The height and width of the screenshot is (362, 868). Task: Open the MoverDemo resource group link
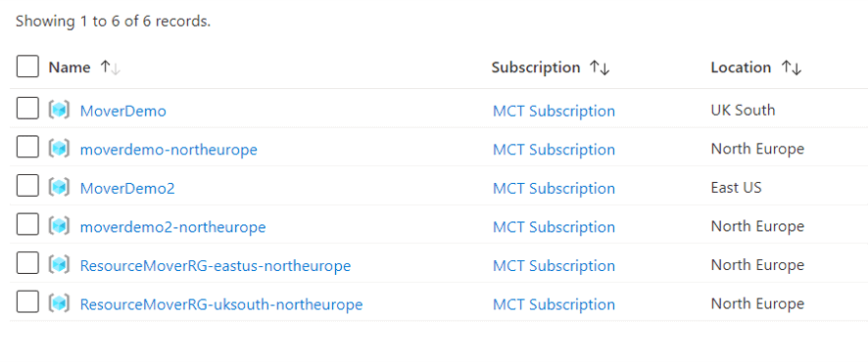[x=122, y=112]
